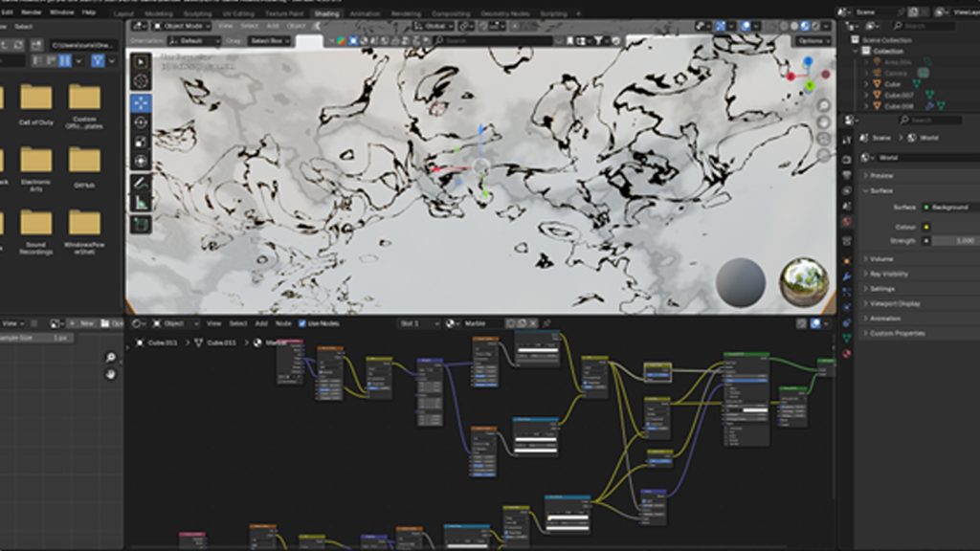Toggle the Use Nodes checkbox
This screenshot has width=980, height=551.
(303, 323)
